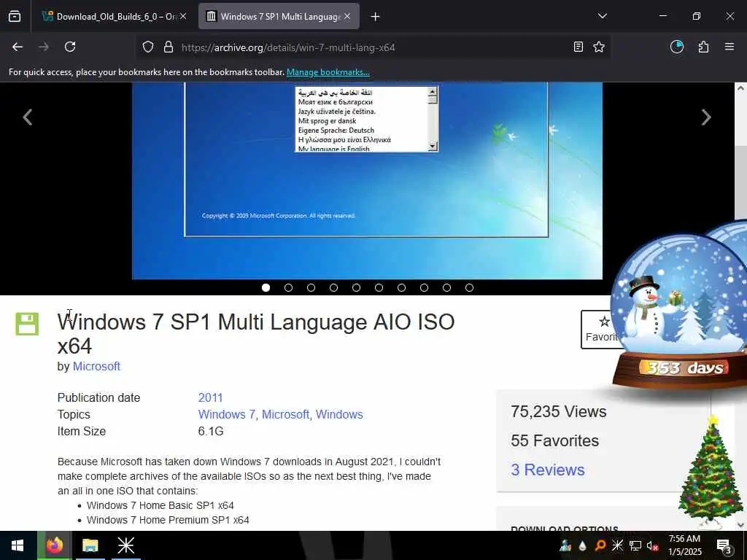Open the Microsoft creator link
Viewport: 747px width, 560px height.
point(96,366)
